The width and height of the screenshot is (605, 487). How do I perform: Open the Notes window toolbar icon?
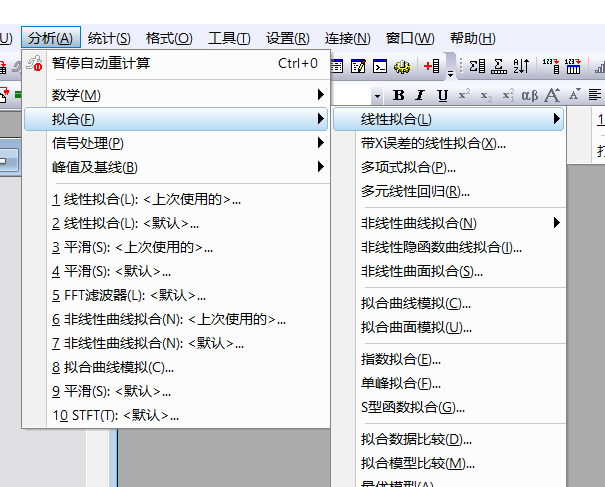tap(358, 66)
